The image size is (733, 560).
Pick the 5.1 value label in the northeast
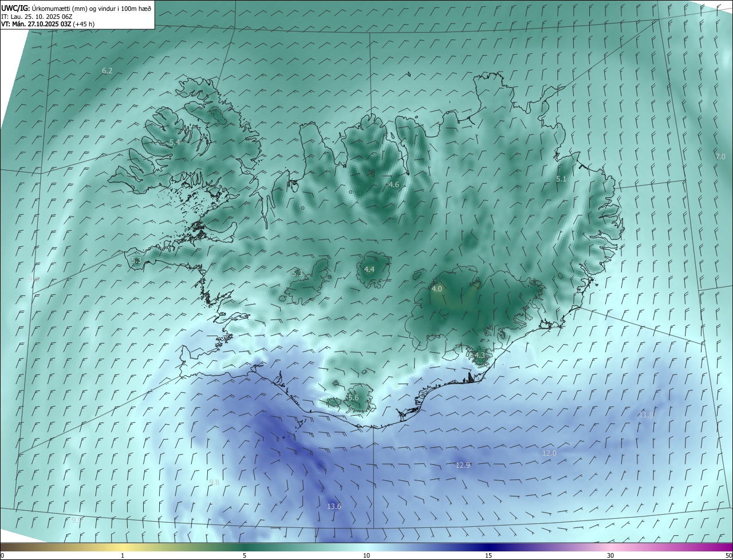point(561,179)
